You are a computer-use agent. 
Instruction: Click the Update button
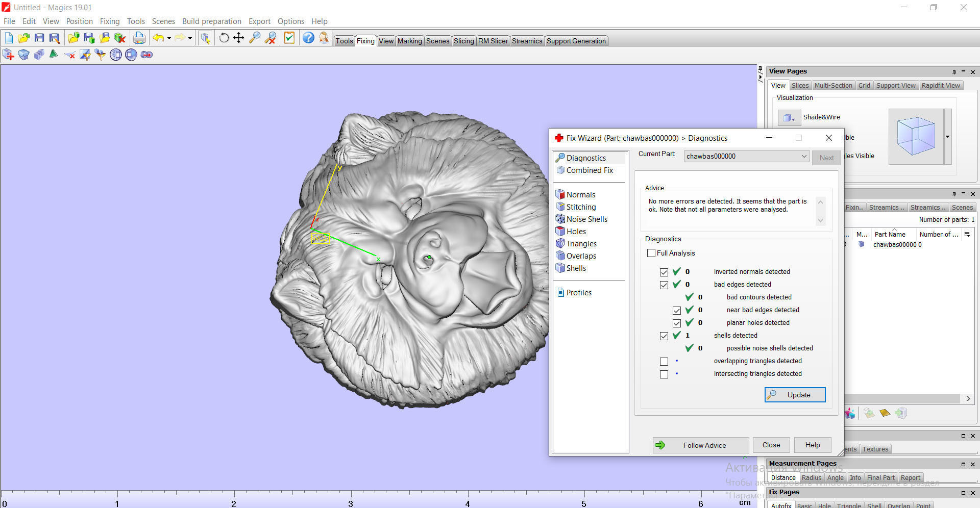coord(795,395)
